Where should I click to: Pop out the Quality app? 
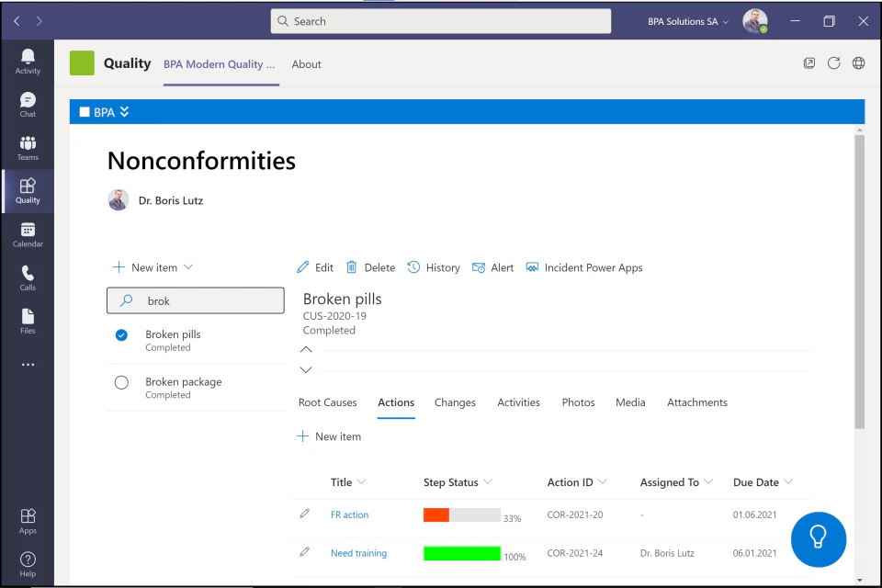pyautogui.click(x=809, y=62)
